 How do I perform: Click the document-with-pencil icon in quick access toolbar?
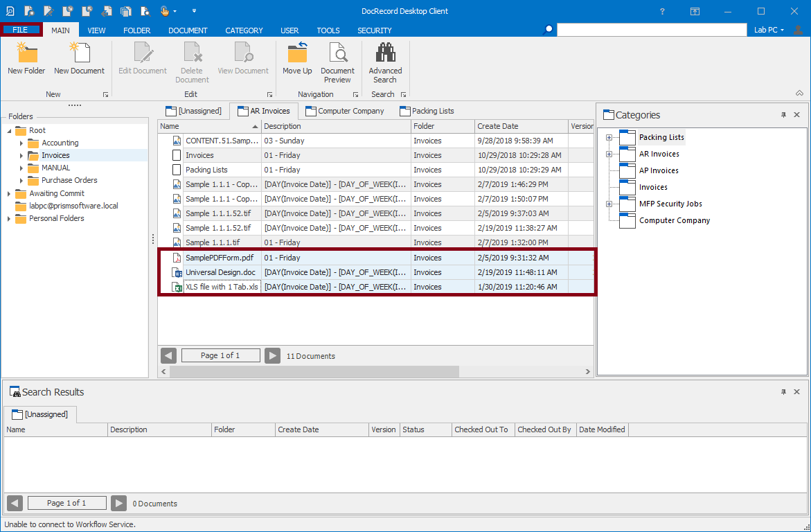point(48,11)
